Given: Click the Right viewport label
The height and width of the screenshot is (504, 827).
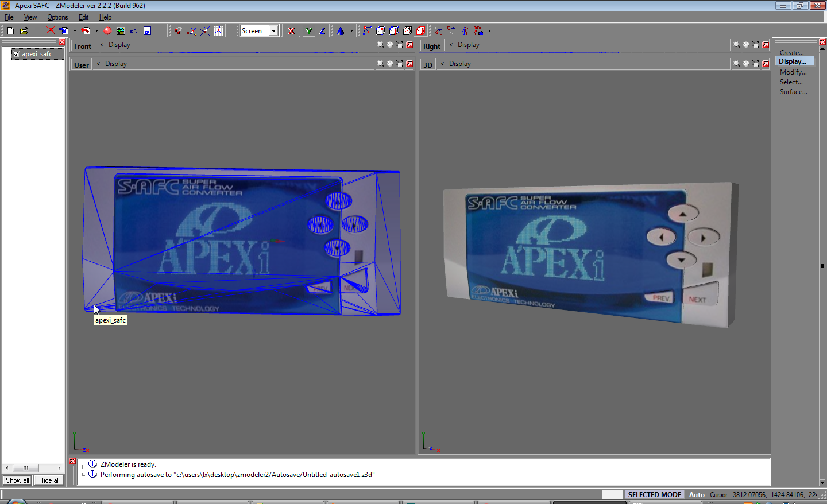Looking at the screenshot, I should tap(432, 46).
